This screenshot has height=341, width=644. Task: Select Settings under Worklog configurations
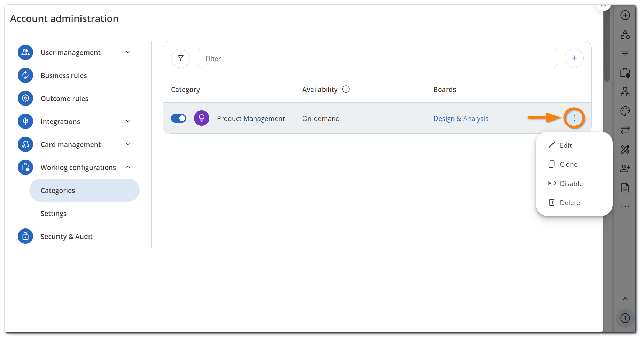pos(54,213)
